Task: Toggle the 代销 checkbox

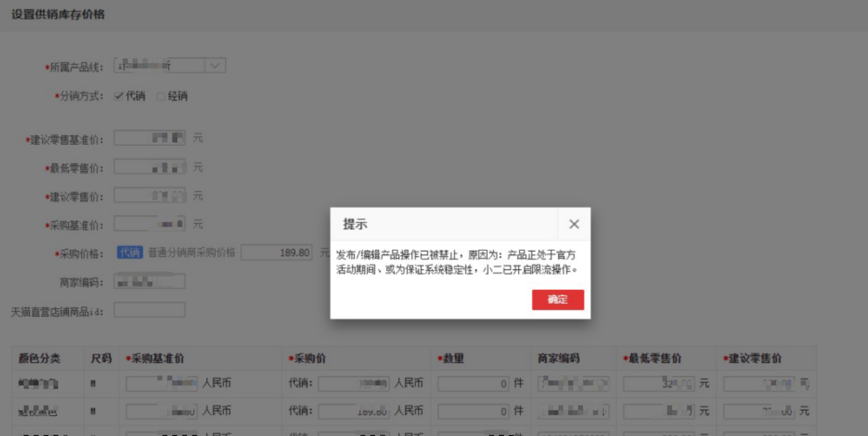Action: pyautogui.click(x=119, y=96)
